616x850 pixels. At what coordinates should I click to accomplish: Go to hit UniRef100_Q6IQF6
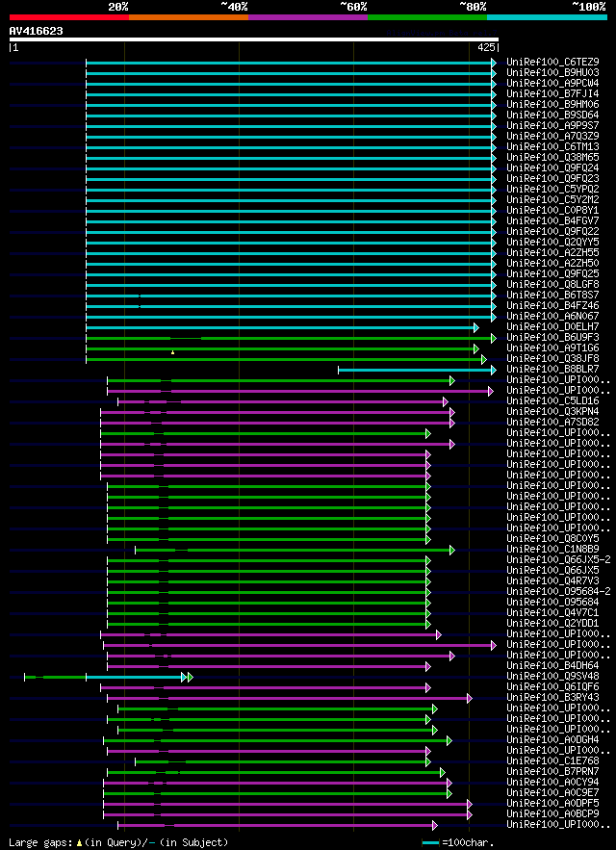coord(552,686)
